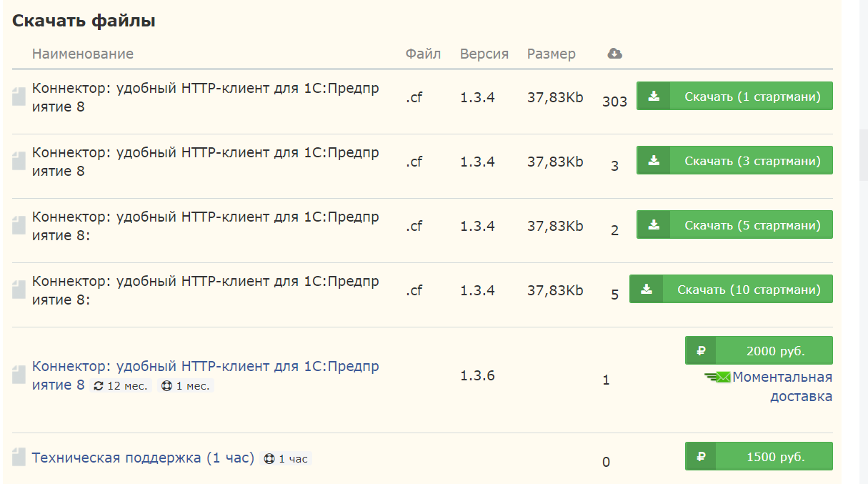
Task: Click the file icon of the version 1.3.6 row
Action: (19, 375)
